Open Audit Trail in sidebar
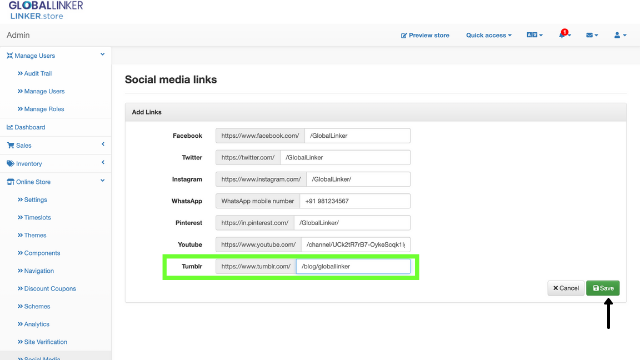This screenshot has height=360, width=640. tap(35, 73)
